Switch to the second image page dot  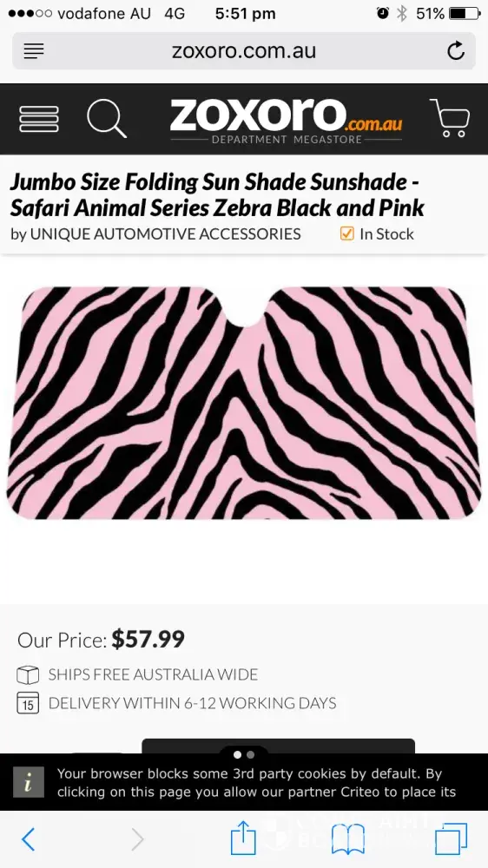[250, 754]
